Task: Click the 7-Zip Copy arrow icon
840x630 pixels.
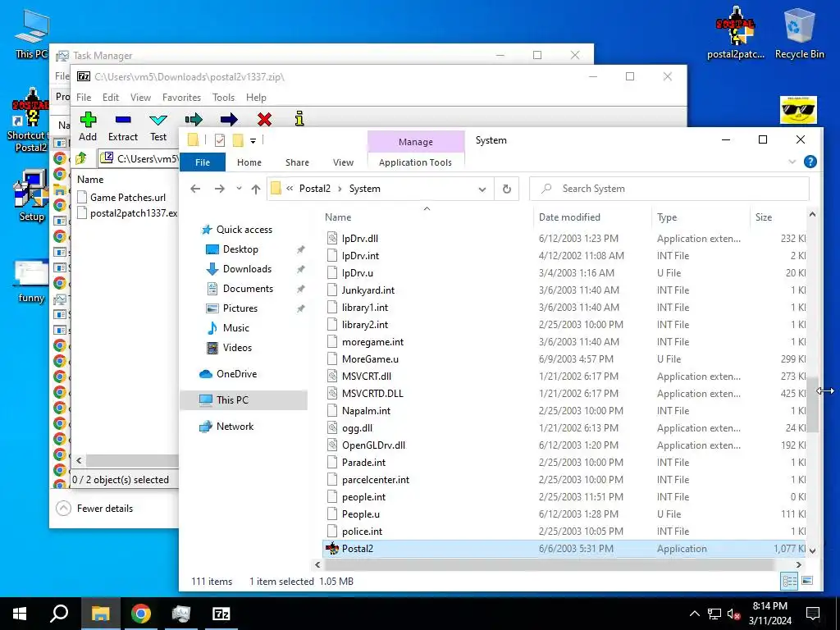Action: pos(194,119)
